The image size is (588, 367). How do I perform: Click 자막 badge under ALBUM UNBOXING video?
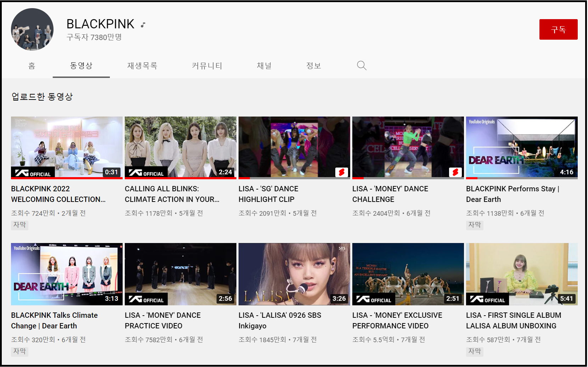(475, 351)
